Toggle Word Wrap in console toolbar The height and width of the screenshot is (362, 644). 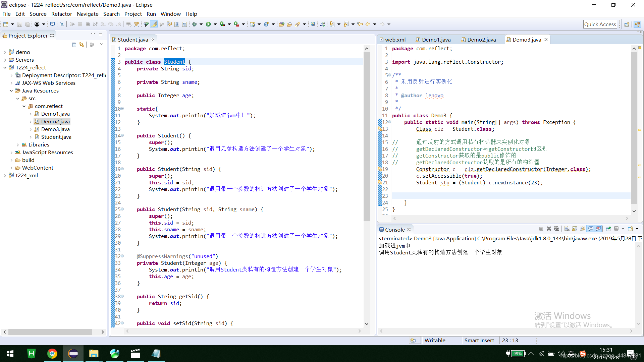(x=582, y=229)
